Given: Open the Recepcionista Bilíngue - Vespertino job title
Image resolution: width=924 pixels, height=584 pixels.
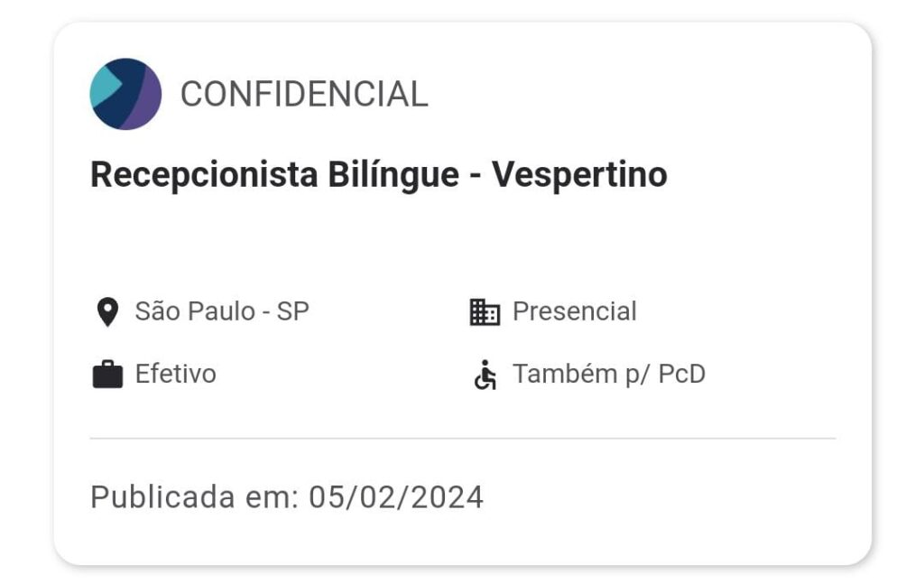Looking at the screenshot, I should [x=378, y=175].
